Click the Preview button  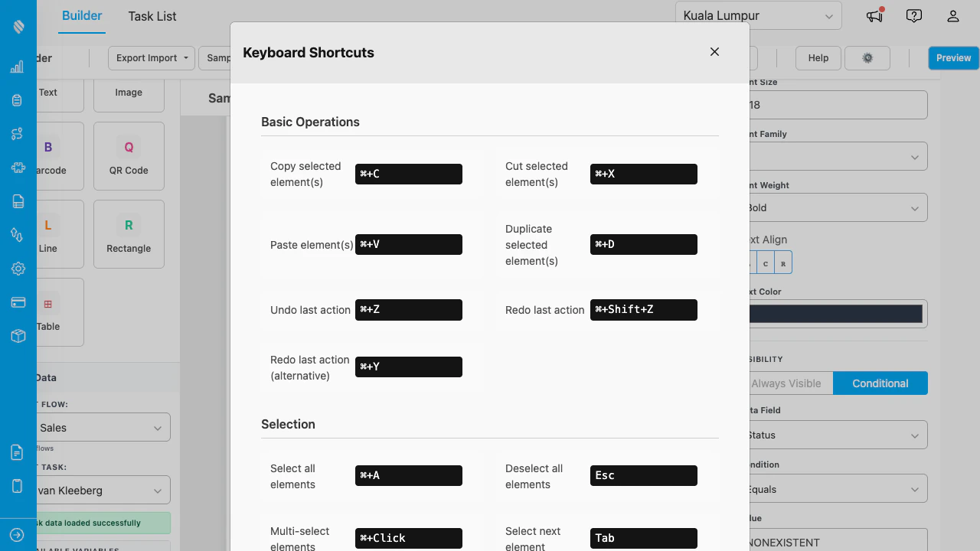click(952, 57)
